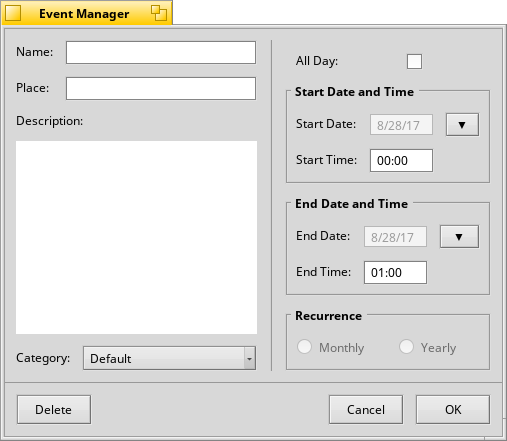Click the End Date field showing 8/28/17
The width and height of the screenshot is (507, 441).
tap(395, 237)
